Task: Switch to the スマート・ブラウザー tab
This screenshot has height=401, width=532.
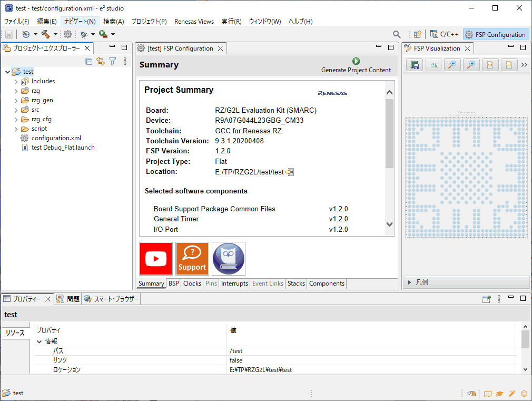Action: pos(112,299)
